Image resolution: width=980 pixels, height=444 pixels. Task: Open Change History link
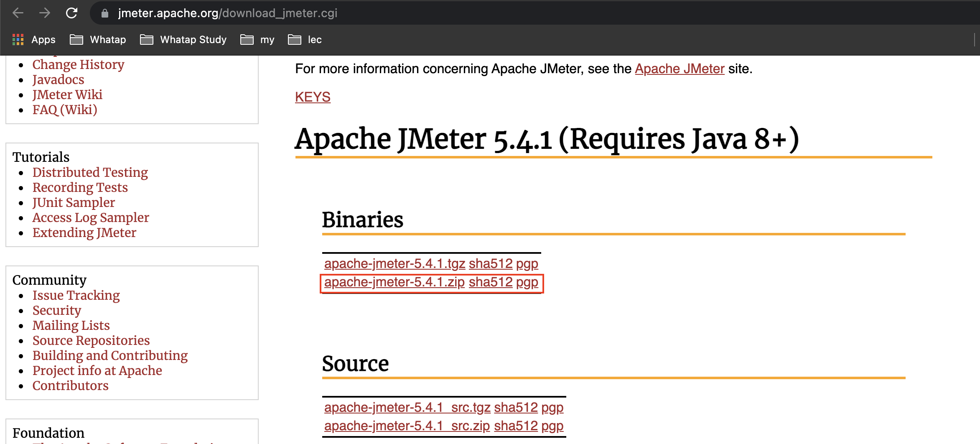pos(78,65)
